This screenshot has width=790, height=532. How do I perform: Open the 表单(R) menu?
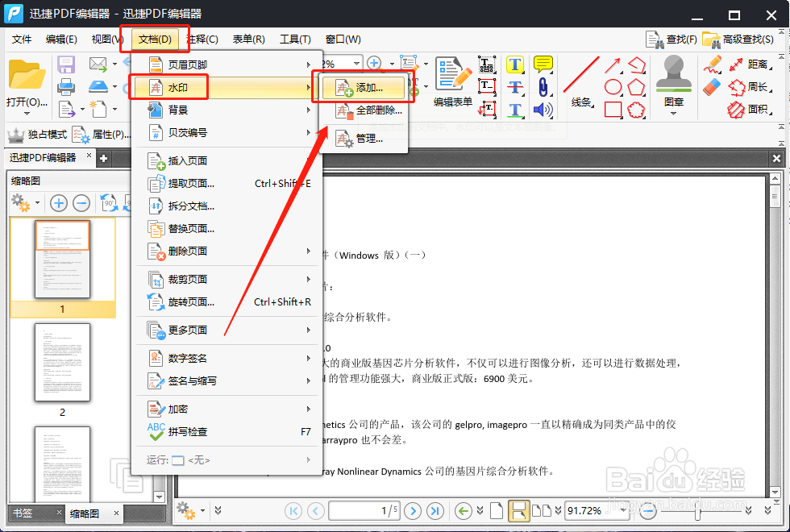click(249, 39)
